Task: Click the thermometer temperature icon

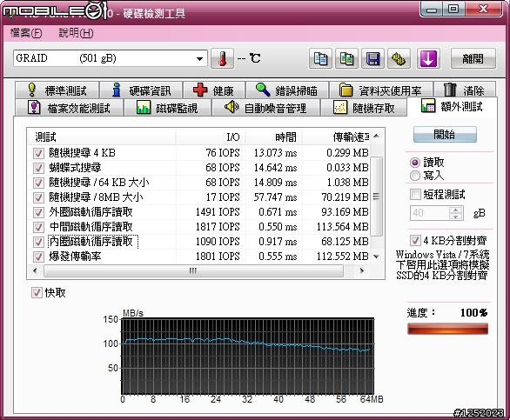Action: point(223,59)
